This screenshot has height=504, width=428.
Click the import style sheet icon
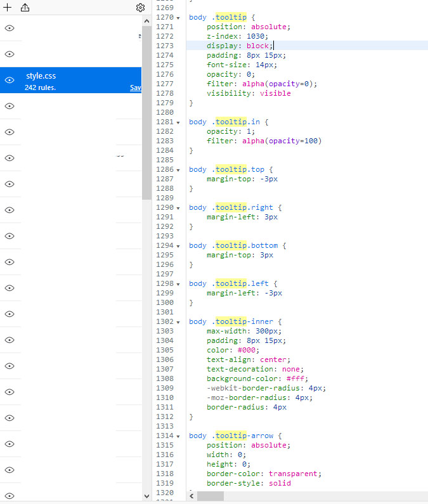25,8
